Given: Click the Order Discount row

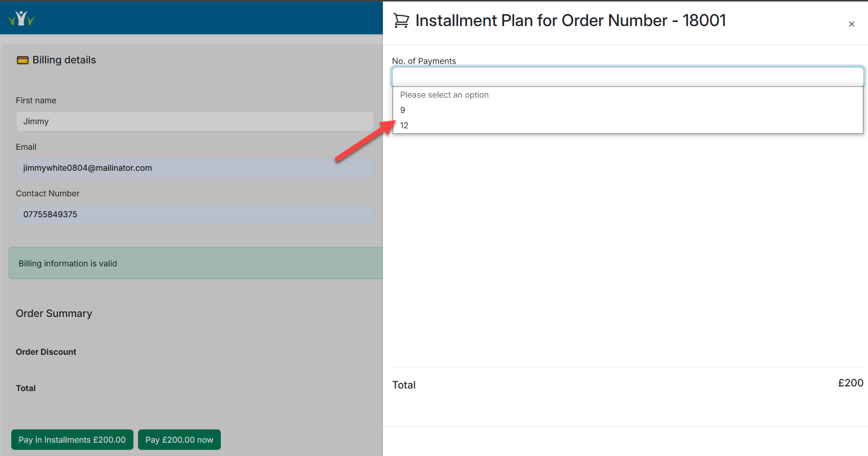Looking at the screenshot, I should (x=46, y=352).
